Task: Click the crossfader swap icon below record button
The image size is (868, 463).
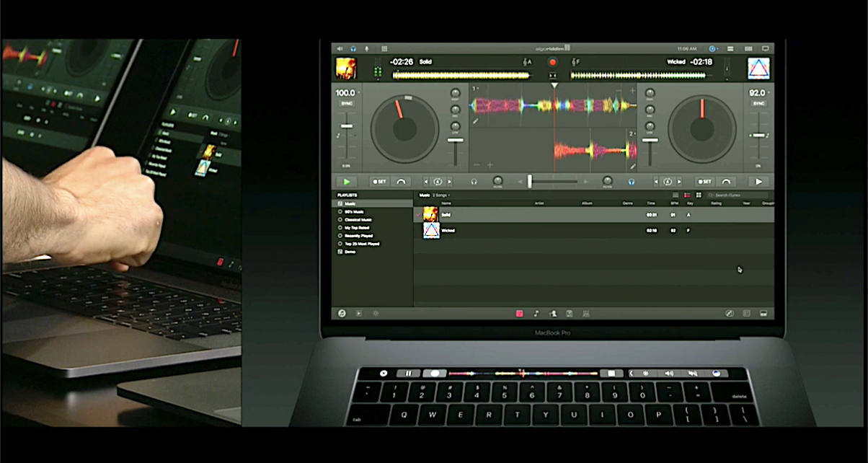Action: (x=553, y=75)
